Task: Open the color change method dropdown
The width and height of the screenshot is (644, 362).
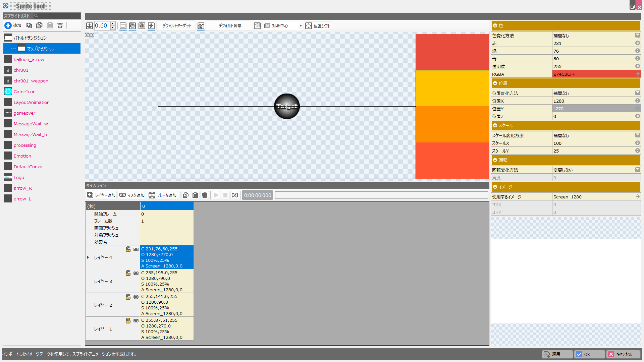Action: 637,35
